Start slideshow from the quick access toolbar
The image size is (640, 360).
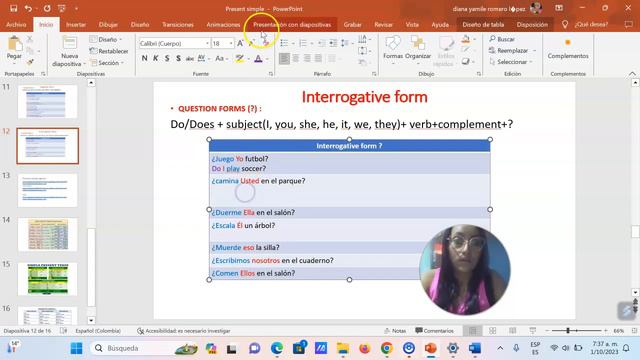tap(62, 8)
